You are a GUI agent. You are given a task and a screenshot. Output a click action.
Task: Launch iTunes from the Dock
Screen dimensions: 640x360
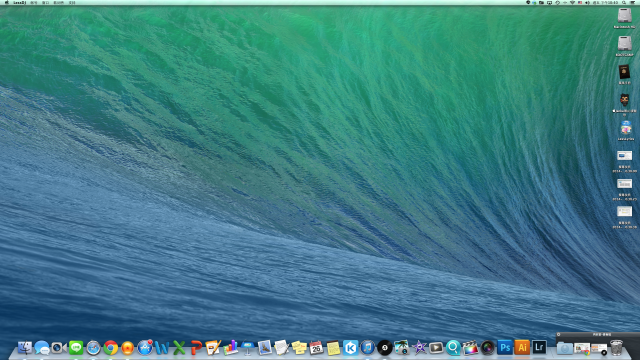(x=367, y=347)
